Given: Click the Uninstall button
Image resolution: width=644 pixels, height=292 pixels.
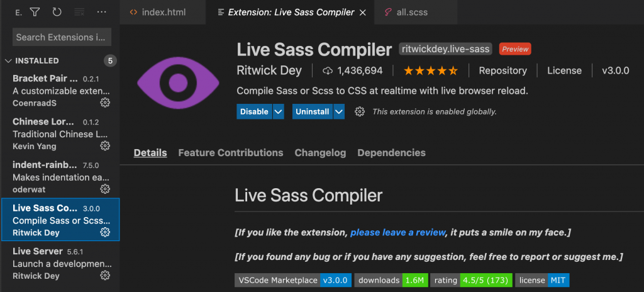Looking at the screenshot, I should (312, 111).
